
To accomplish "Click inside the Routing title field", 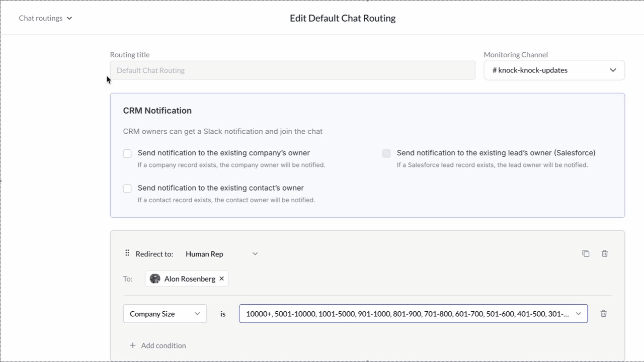I will click(x=292, y=70).
